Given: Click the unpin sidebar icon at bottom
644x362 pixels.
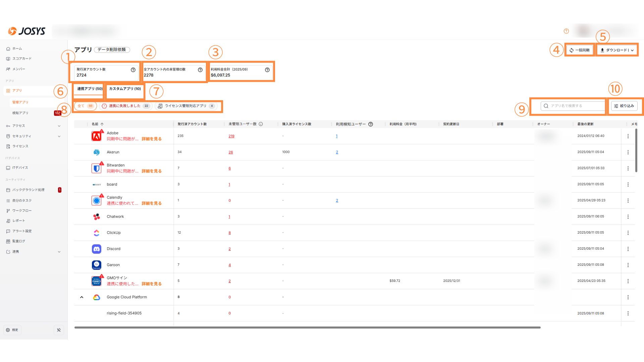Looking at the screenshot, I should 59,330.
